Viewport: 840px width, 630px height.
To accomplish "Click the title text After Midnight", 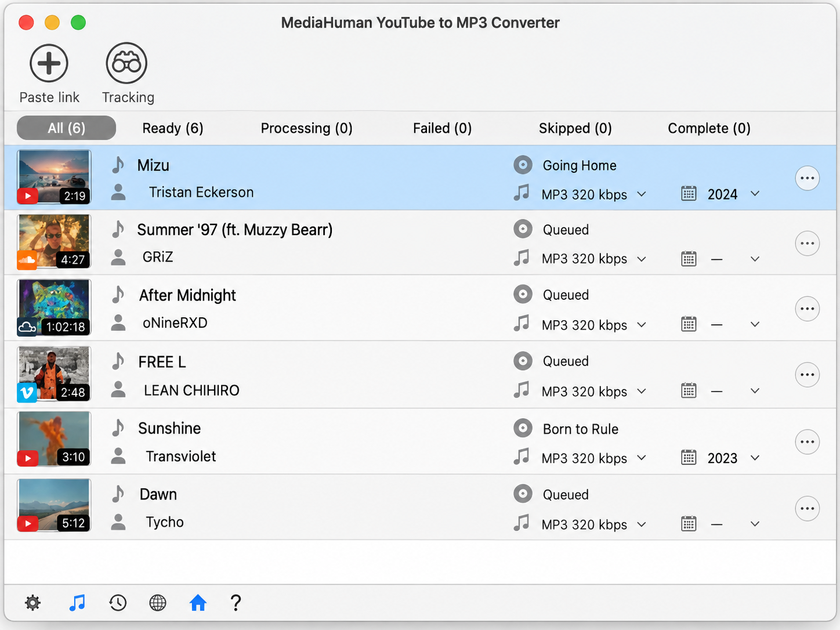I will pos(187,295).
